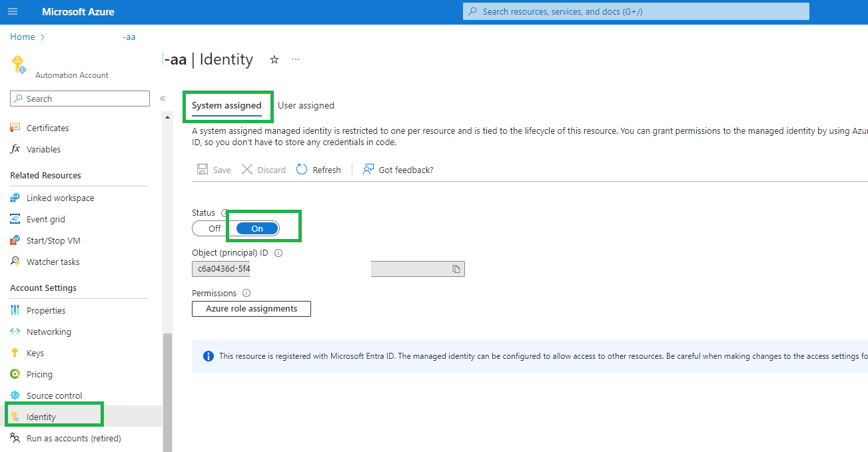Click Got feedback? text link
Image resolution: width=868 pixels, height=452 pixels.
click(406, 170)
